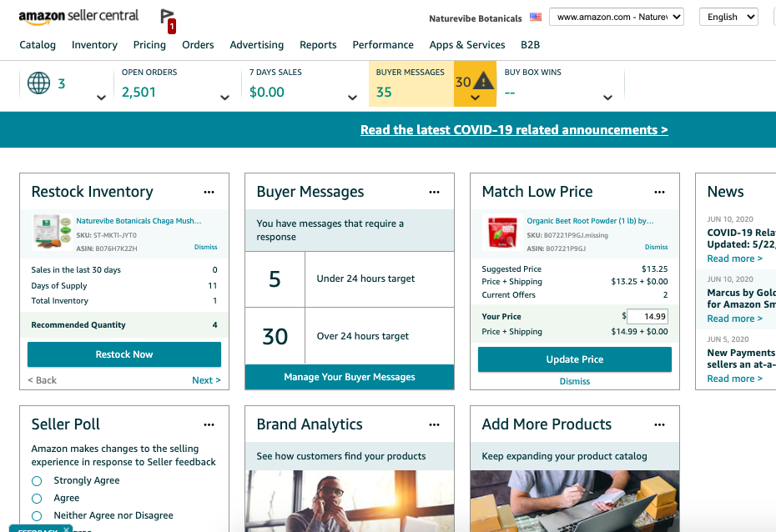
Task: Click the Your Price input field
Action: pos(647,317)
